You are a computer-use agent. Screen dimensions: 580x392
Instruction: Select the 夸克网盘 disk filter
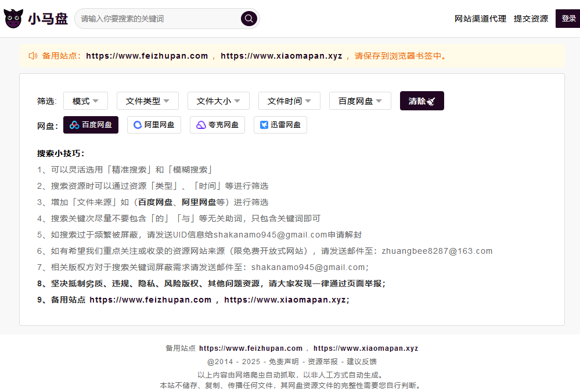click(217, 125)
